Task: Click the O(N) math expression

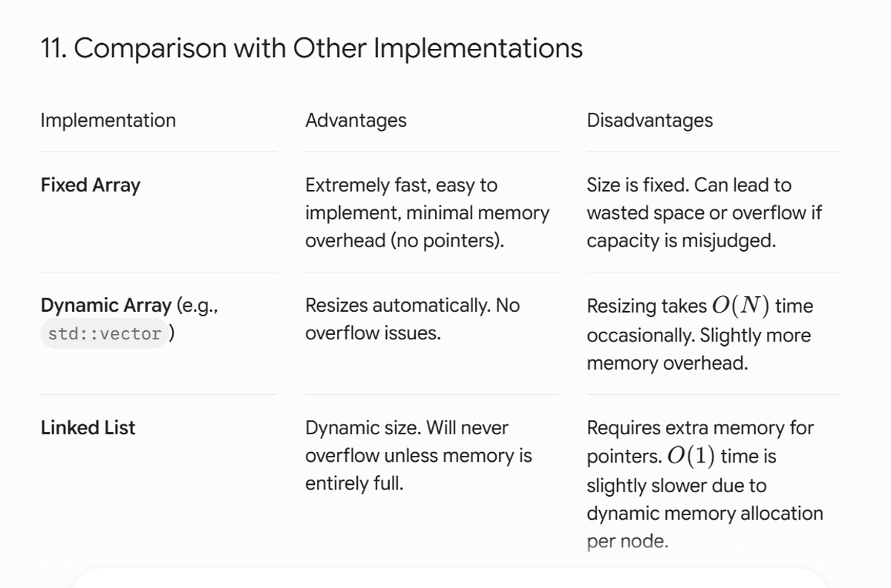Action: pyautogui.click(x=740, y=306)
